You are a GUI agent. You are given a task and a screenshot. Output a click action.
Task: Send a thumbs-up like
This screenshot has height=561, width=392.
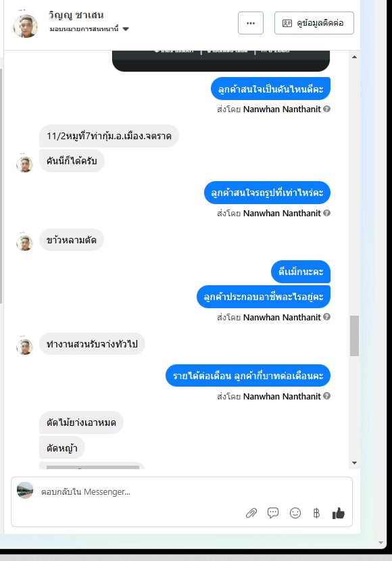click(x=339, y=513)
